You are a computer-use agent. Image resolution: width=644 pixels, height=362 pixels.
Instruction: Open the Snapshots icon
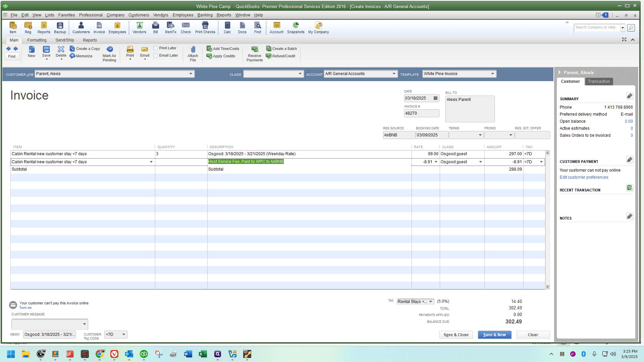(296, 27)
